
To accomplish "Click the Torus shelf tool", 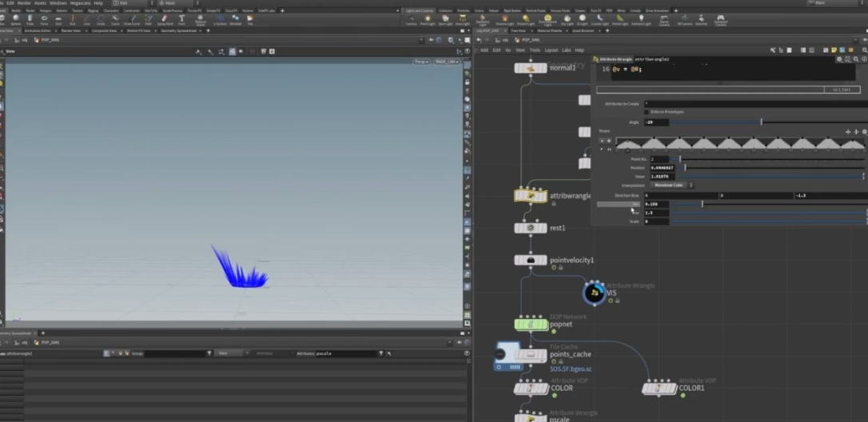I will (46, 19).
